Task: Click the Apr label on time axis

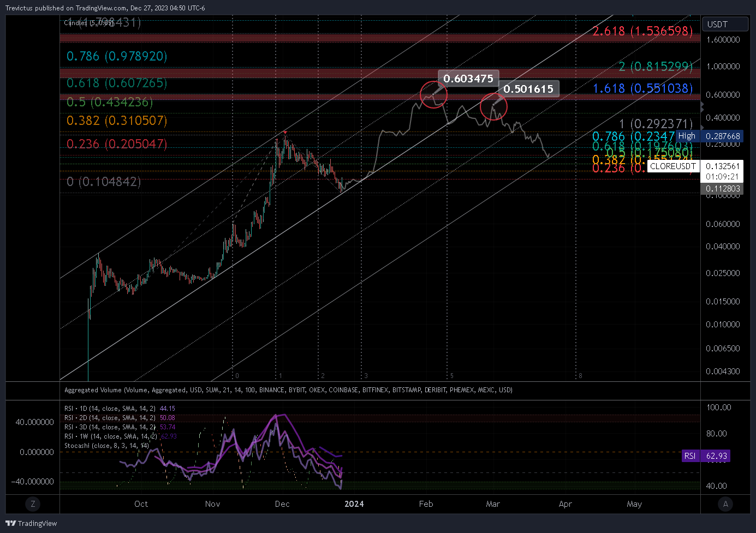Action: coord(565,504)
